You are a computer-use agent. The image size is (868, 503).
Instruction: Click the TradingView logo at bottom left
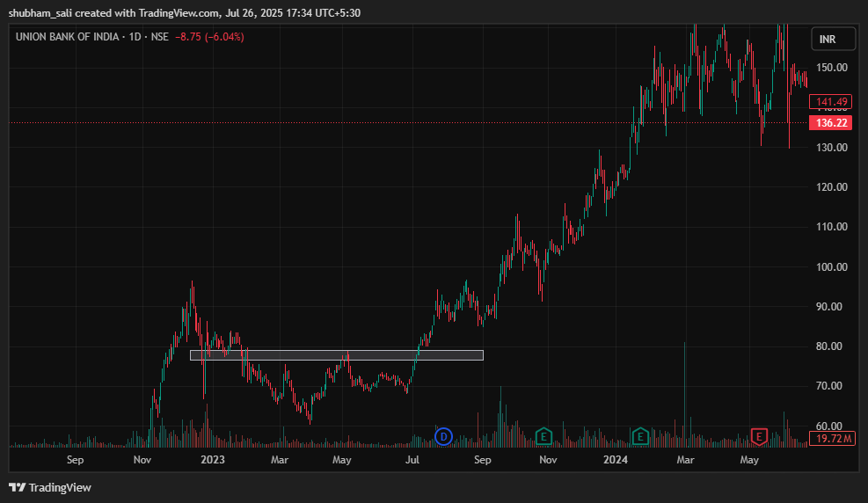pos(50,487)
